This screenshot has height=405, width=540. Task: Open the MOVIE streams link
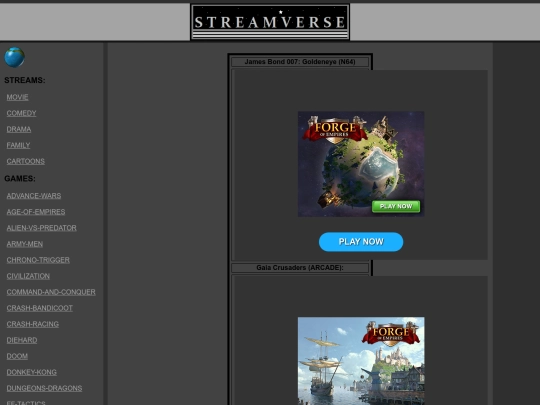coord(17,97)
